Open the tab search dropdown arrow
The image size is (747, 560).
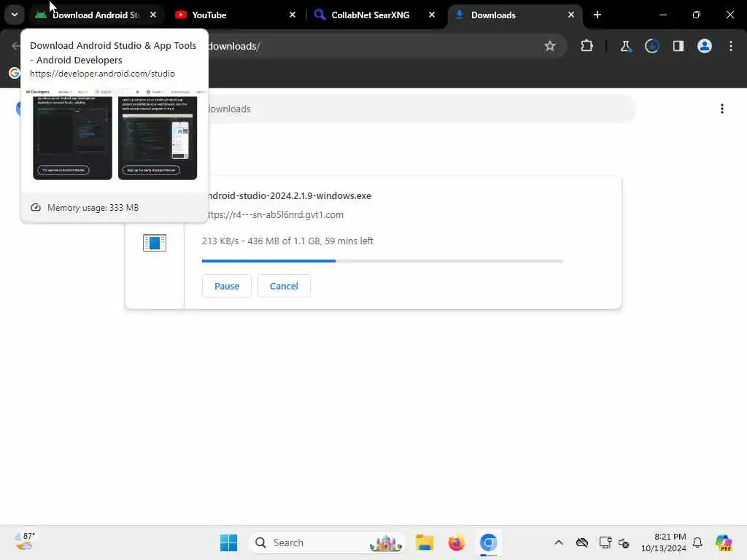coord(15,15)
